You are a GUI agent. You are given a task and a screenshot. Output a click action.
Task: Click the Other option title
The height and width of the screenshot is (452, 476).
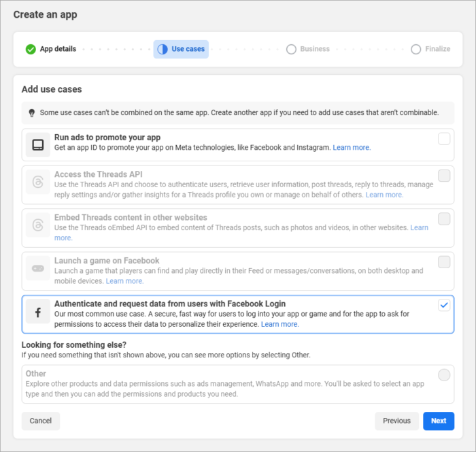pos(36,374)
